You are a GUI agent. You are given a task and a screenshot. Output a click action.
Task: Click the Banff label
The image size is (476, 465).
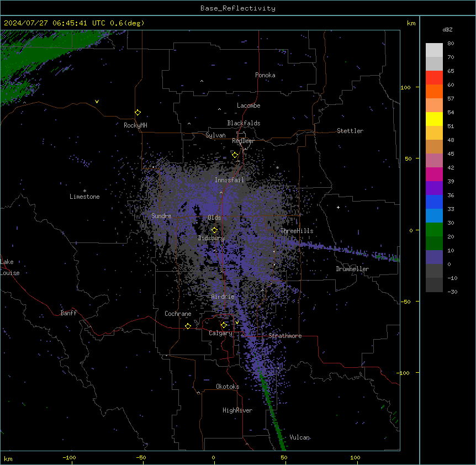tap(68, 313)
